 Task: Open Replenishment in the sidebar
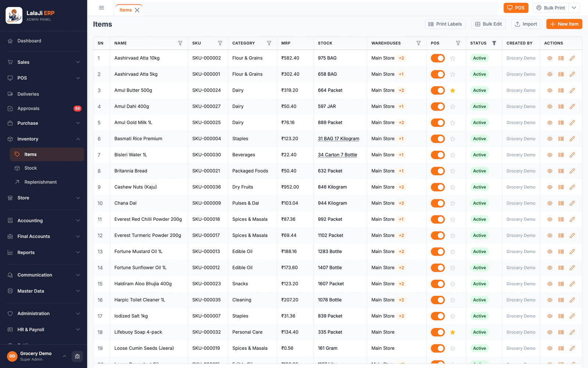coord(47,182)
